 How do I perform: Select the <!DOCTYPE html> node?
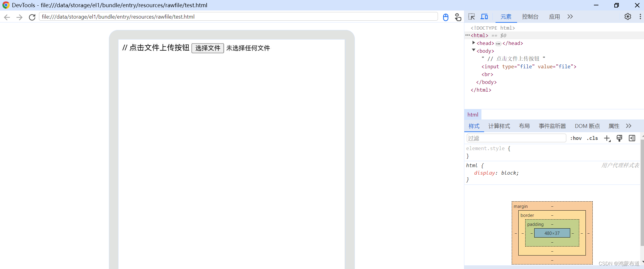click(x=493, y=28)
